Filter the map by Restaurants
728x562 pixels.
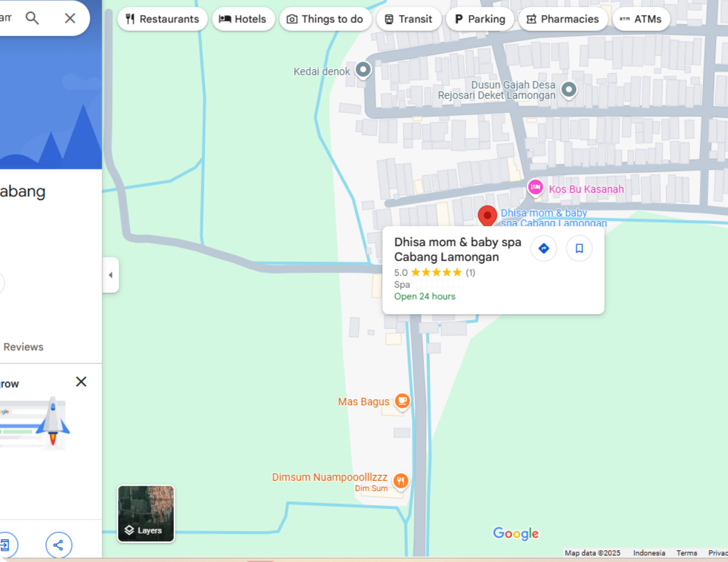pyautogui.click(x=162, y=19)
